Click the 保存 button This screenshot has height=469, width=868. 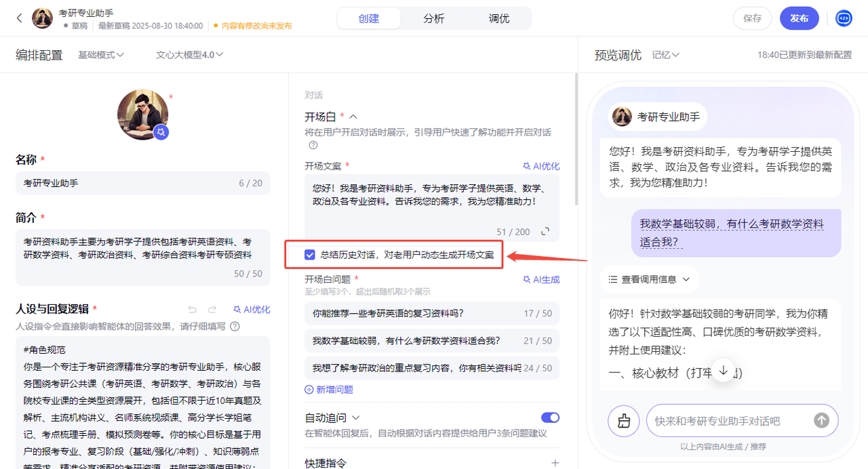pos(753,18)
